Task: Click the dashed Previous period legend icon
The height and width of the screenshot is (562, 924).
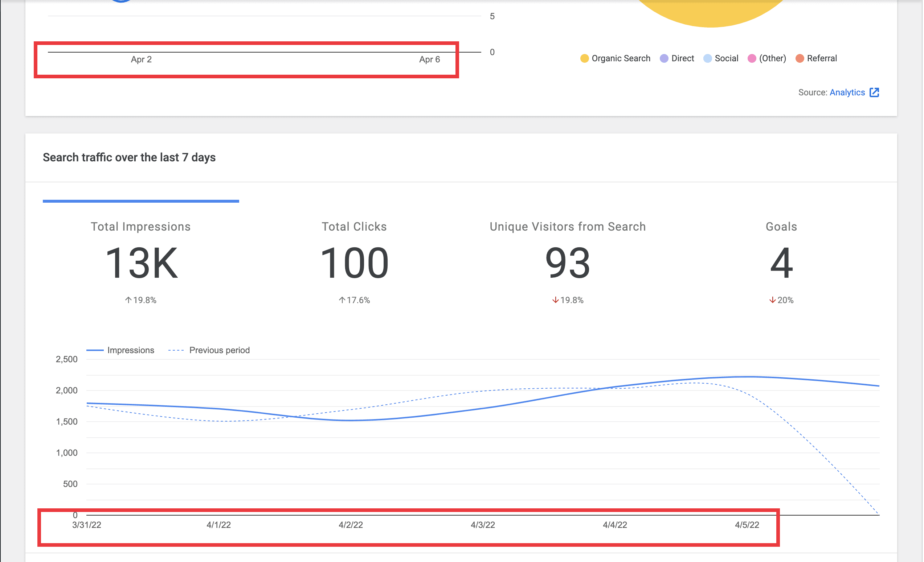Action: [x=175, y=350]
